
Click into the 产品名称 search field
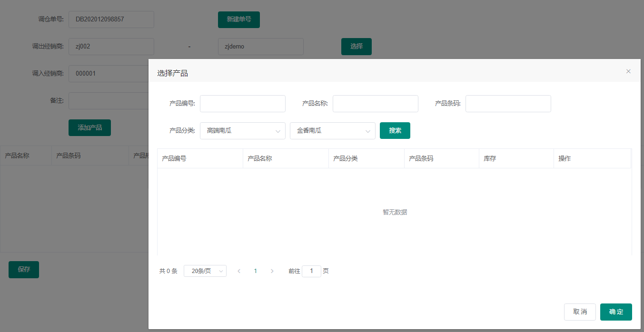click(x=375, y=104)
